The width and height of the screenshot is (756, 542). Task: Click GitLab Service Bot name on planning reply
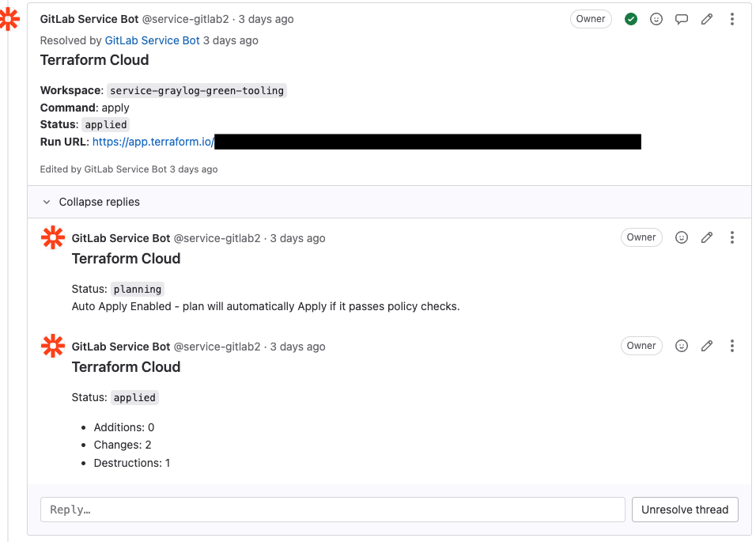121,238
